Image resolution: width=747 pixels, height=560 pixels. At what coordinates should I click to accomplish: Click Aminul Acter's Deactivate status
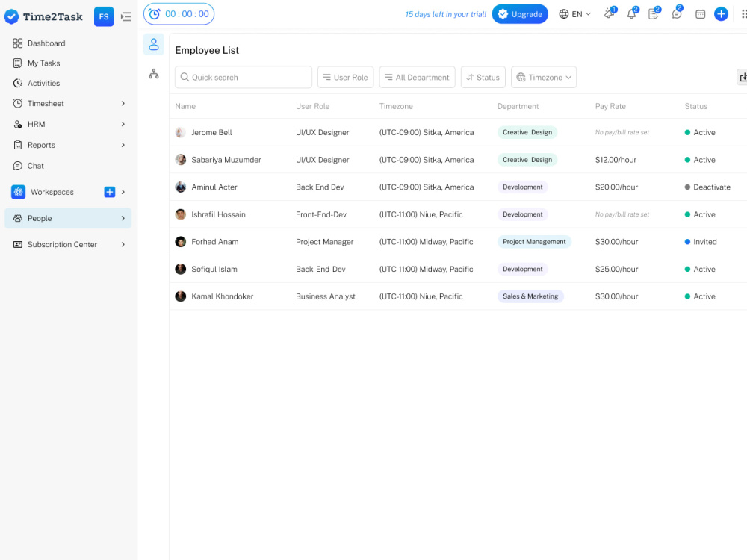coord(707,187)
